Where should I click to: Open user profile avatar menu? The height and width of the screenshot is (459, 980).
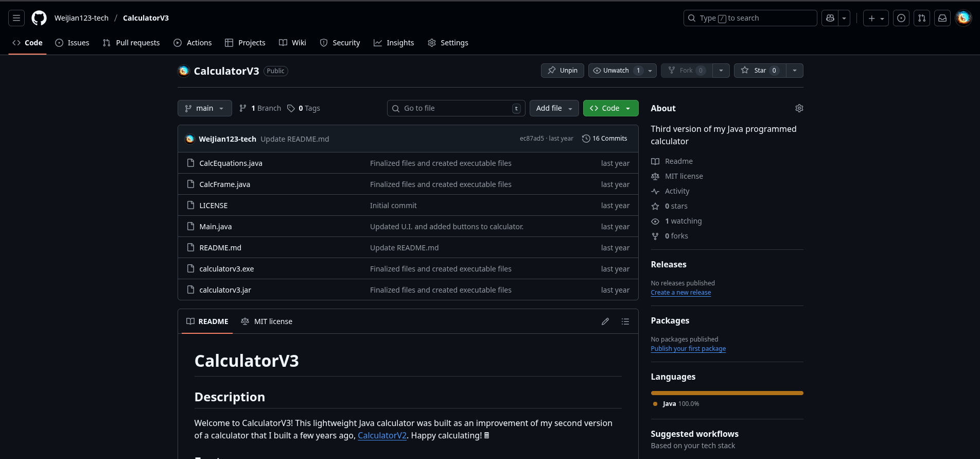click(x=964, y=18)
